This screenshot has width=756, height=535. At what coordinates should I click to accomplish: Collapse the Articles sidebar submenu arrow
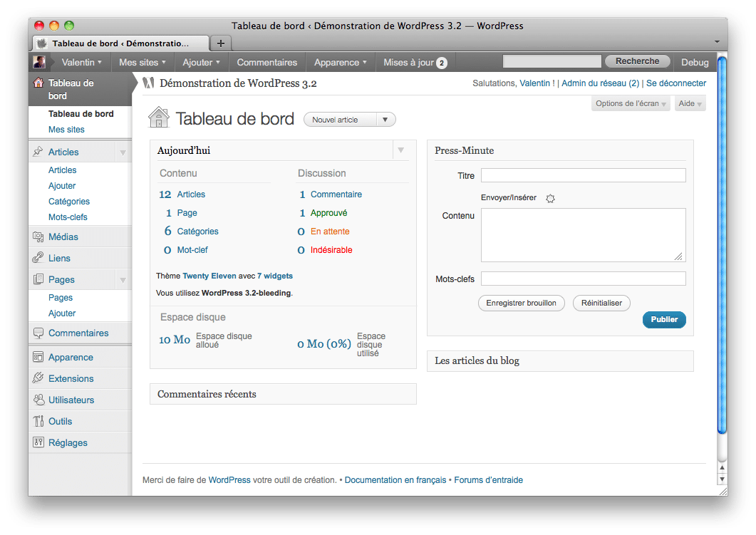click(x=123, y=152)
